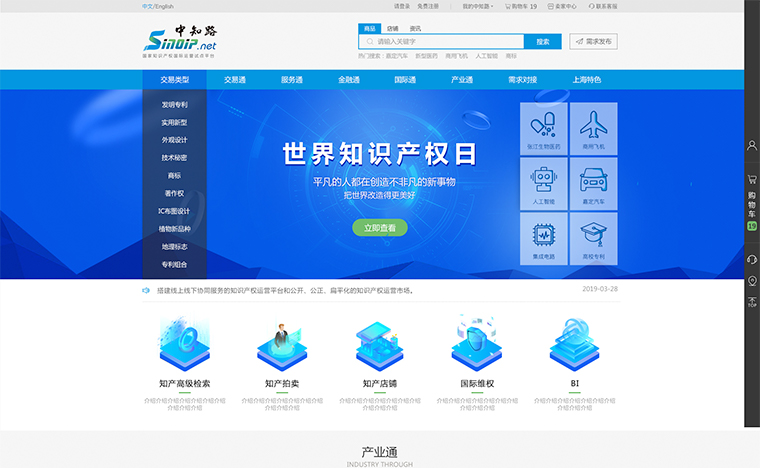Click the headset customer service sidebar icon

pos(752,260)
